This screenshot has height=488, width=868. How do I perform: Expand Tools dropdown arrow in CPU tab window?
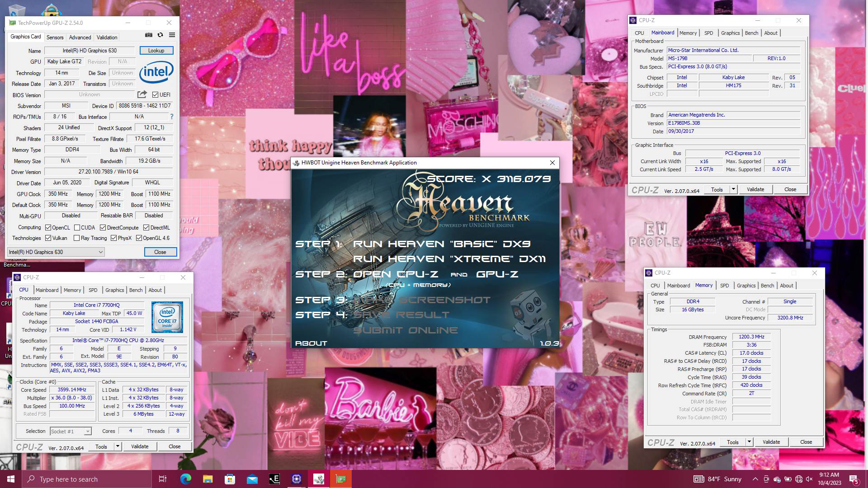tap(118, 446)
